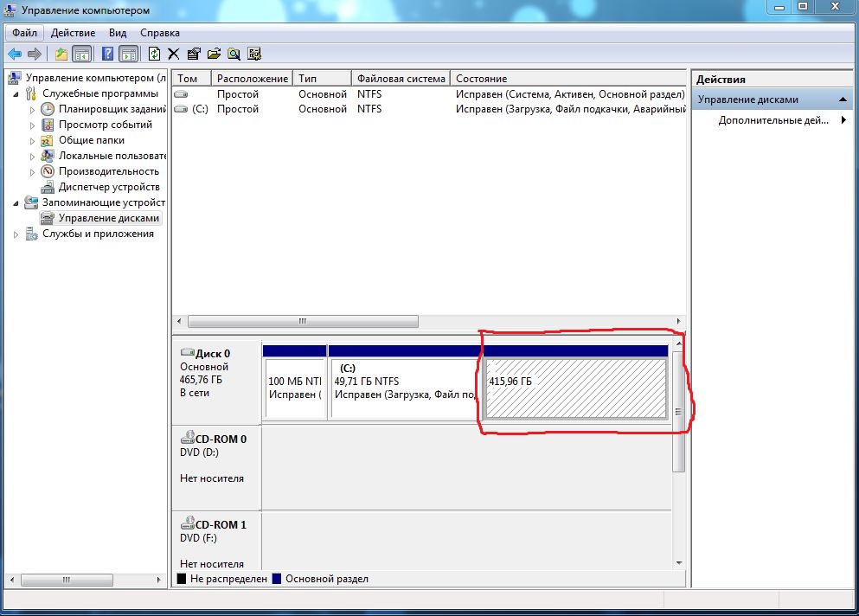Toggle the Actions pane toolbar button
This screenshot has height=616, width=859.
(128, 54)
